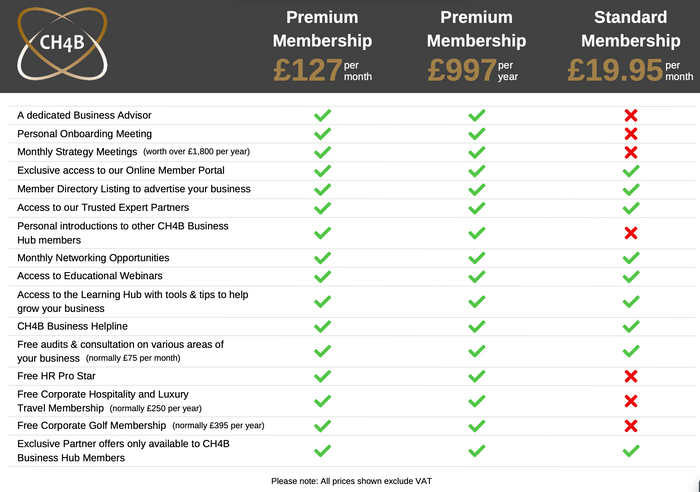
Task: Click the Exclusive access to Online Member Portal text
Action: [121, 171]
